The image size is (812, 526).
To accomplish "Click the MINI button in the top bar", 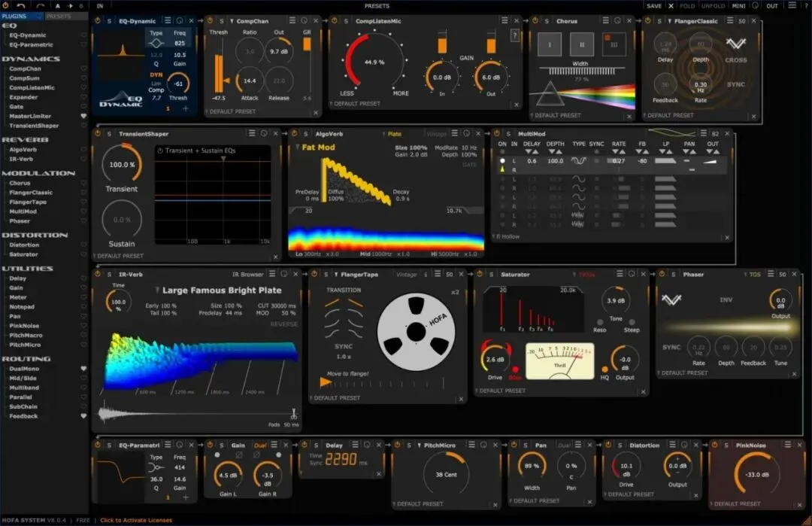I will point(738,6).
